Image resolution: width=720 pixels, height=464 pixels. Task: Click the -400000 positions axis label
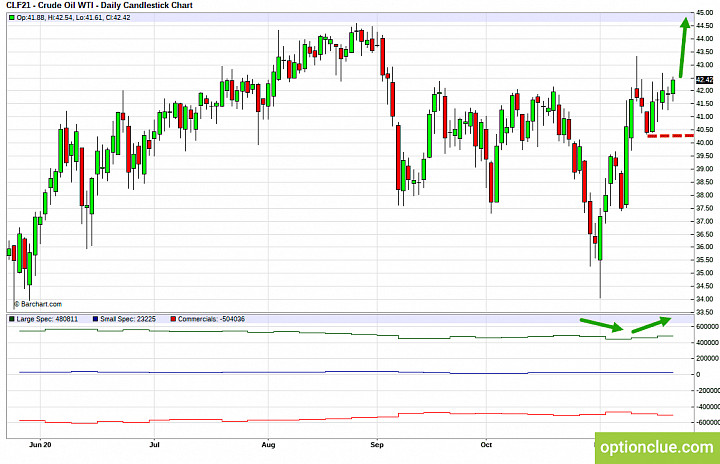coord(708,407)
